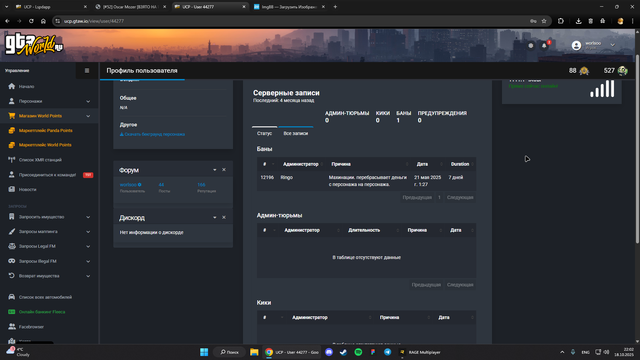Toggle the sidebar hamburger menu

pos(87,71)
